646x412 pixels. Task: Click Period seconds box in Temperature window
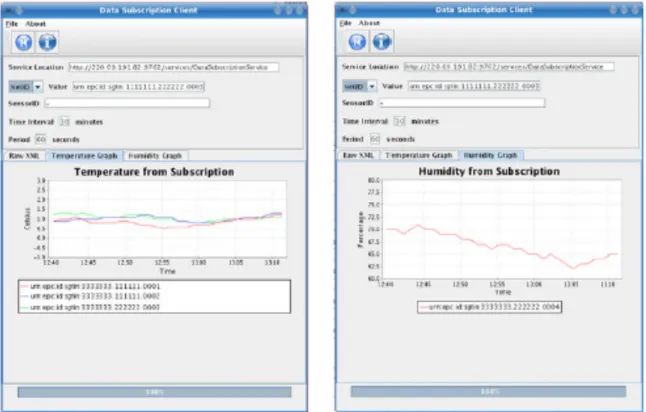[40, 140]
